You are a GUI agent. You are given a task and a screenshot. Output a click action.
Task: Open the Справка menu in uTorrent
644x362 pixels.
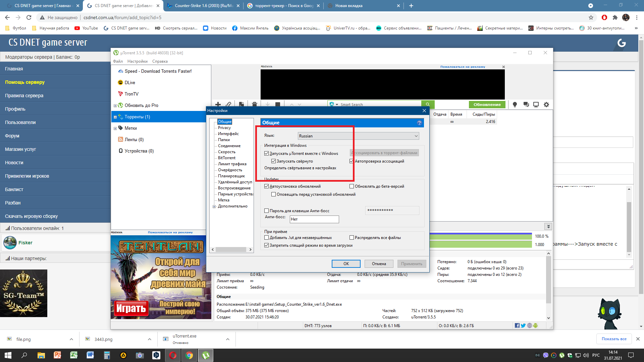click(x=160, y=61)
